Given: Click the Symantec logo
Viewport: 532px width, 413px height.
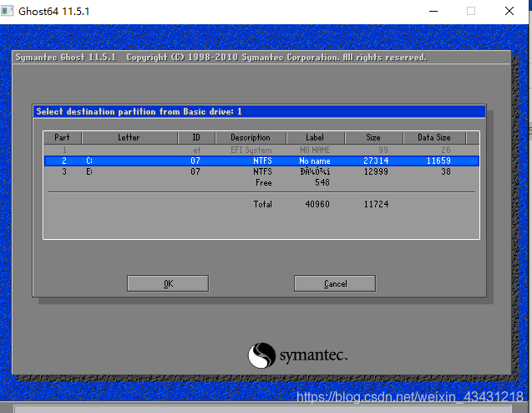Looking at the screenshot, I should click(x=297, y=355).
